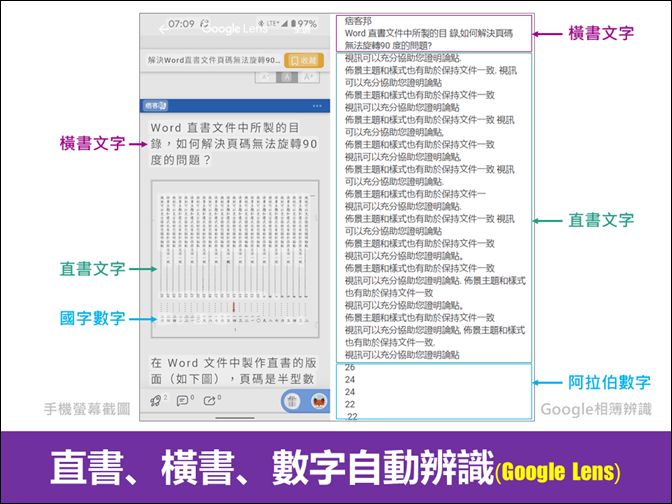
Task: Tap the gift box icon
Action: [292, 402]
